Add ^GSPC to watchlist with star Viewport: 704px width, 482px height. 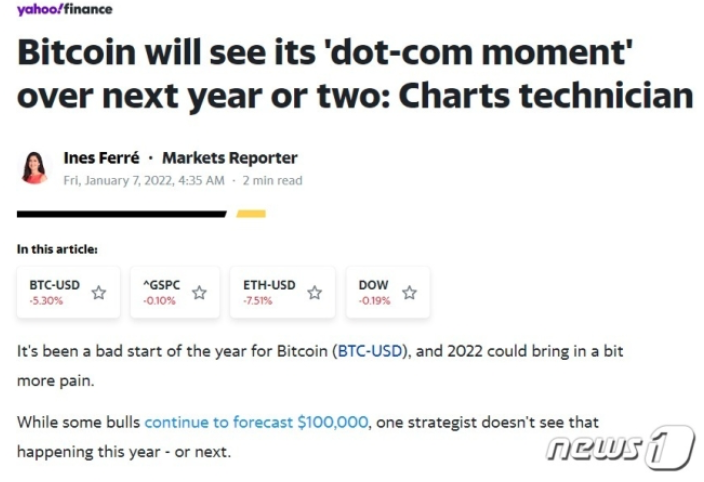click(x=199, y=293)
